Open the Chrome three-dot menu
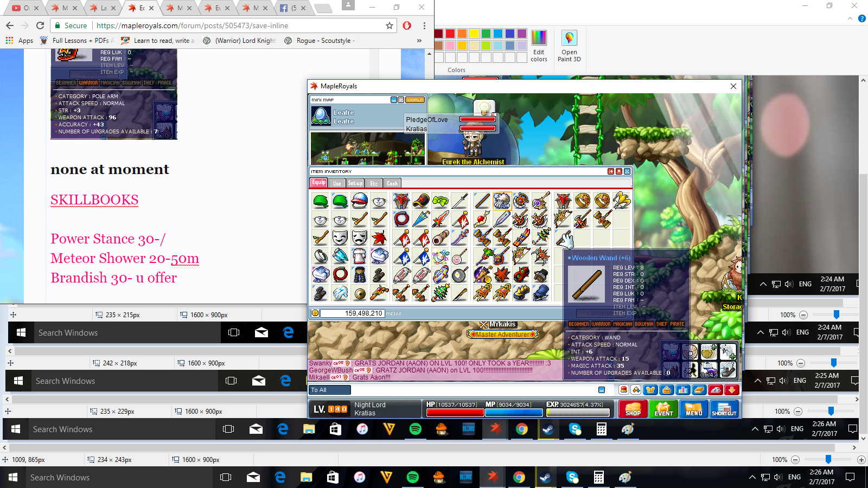The height and width of the screenshot is (488, 868). click(x=424, y=25)
